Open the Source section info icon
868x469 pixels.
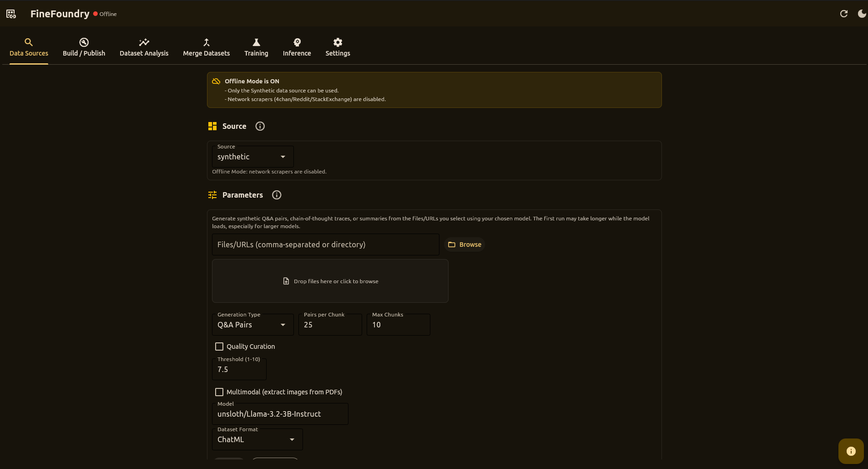point(259,126)
